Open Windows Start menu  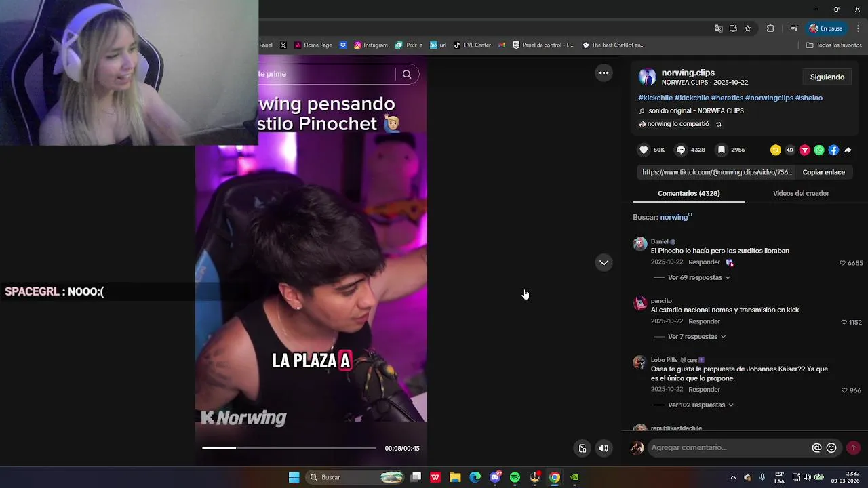(x=294, y=477)
